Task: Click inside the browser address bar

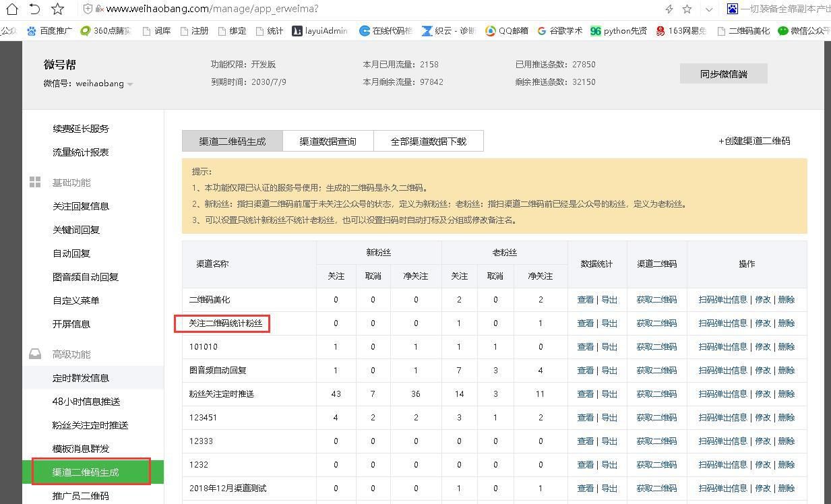Action: point(270,10)
